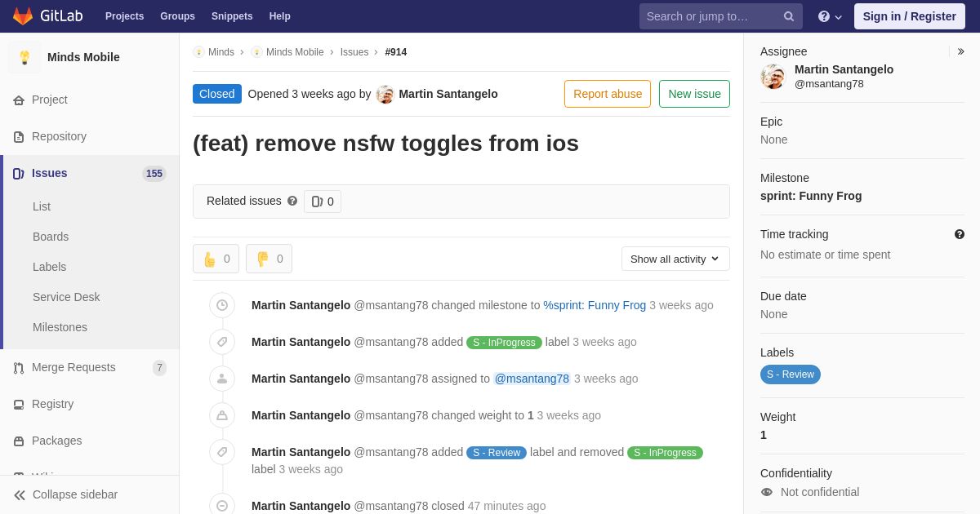Click the Merge Requests count badge 7

(x=159, y=368)
